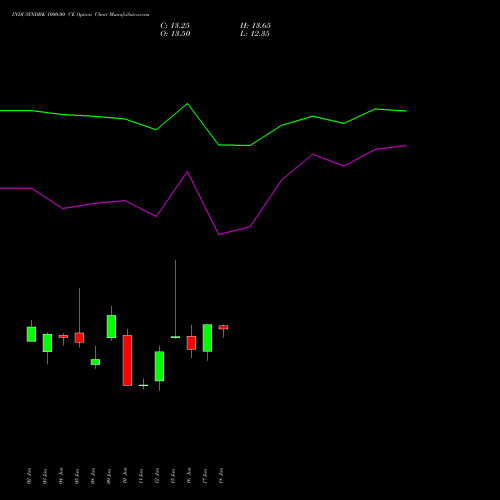The height and width of the screenshot is (500, 500).
Task: Click the low value L: 12.35
Action: [255, 34]
